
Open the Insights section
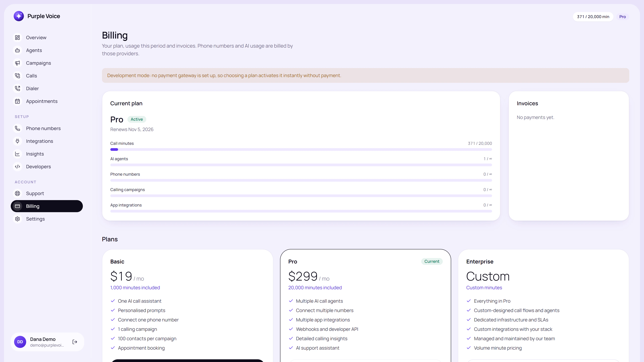pyautogui.click(x=47, y=154)
